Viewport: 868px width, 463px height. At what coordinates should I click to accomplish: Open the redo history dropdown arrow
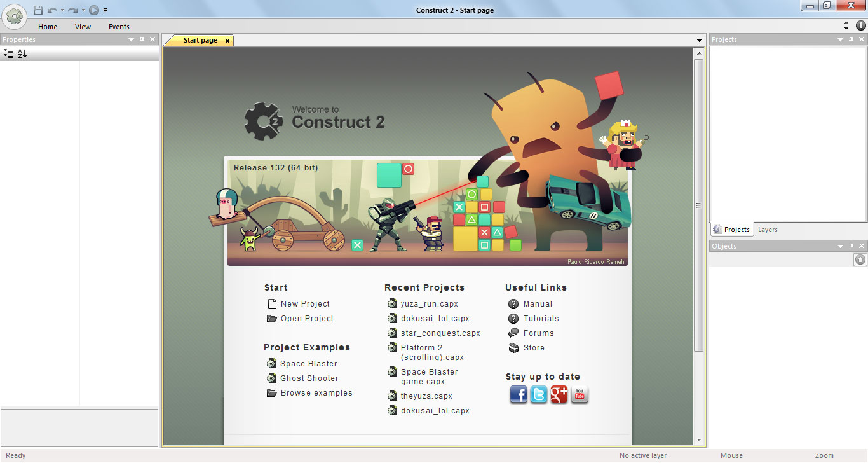click(x=83, y=10)
